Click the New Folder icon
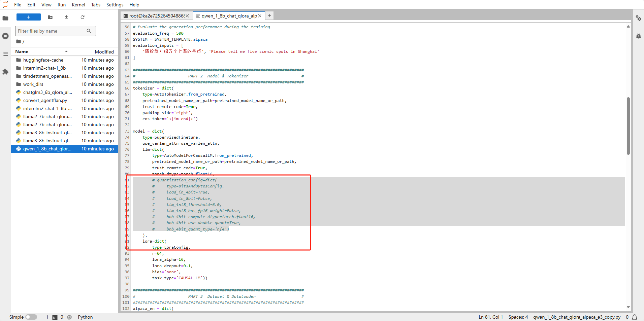Viewport: 644px width, 321px height. click(50, 17)
